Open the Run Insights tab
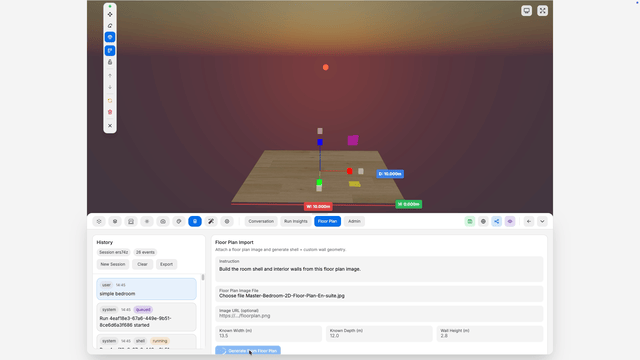The width and height of the screenshot is (640, 360). point(296,221)
